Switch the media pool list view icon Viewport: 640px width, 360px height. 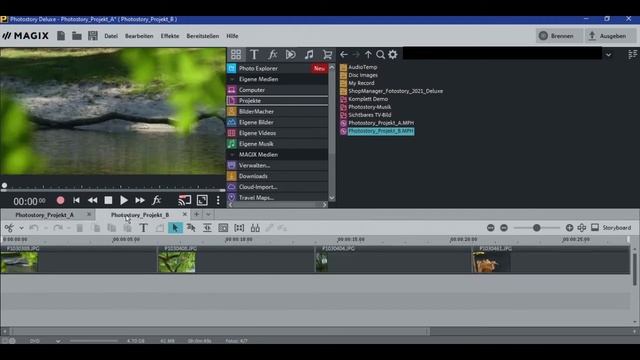coord(632,54)
